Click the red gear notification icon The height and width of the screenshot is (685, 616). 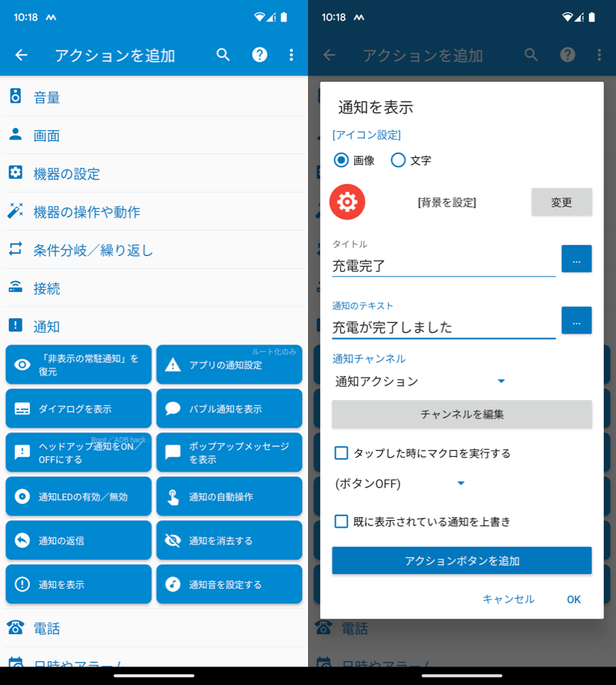point(347,202)
